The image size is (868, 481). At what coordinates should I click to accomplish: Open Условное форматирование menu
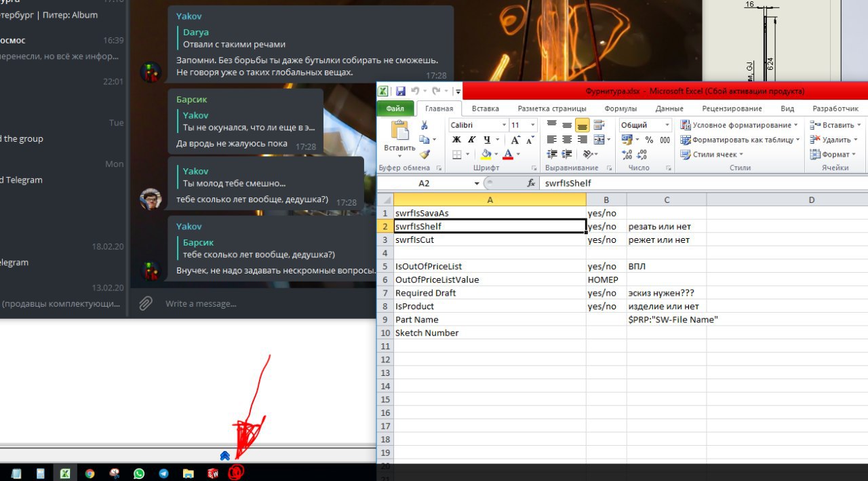(740, 125)
